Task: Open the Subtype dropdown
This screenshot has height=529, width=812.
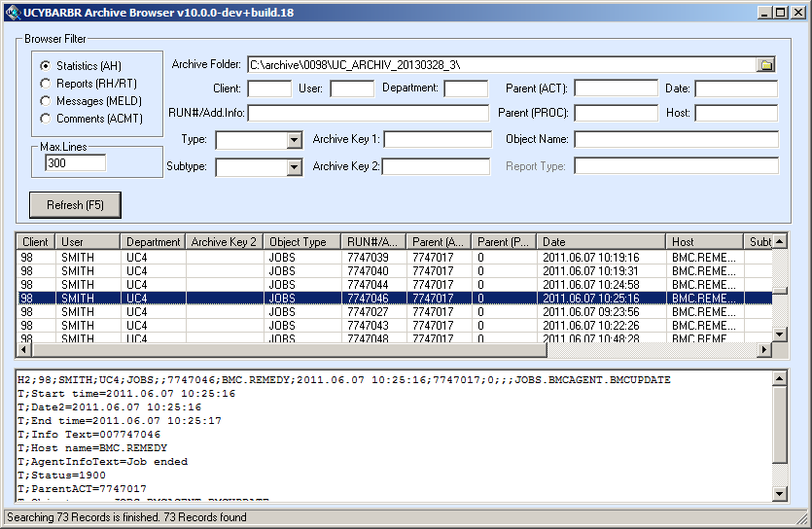Action: pyautogui.click(x=294, y=167)
